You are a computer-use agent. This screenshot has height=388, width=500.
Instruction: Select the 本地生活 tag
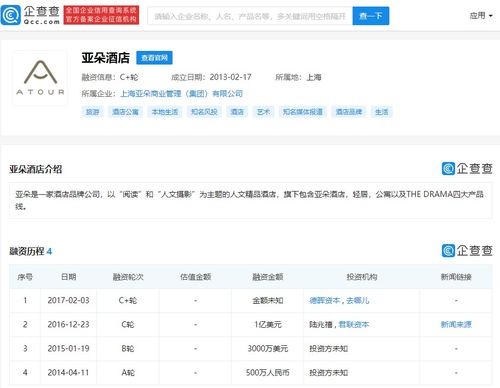point(165,112)
